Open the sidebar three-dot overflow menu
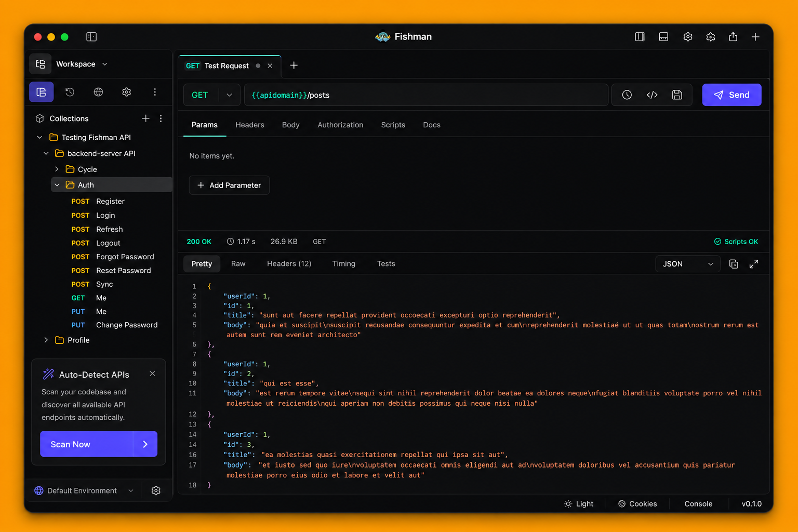Image resolution: width=798 pixels, height=532 pixels. (x=155, y=92)
